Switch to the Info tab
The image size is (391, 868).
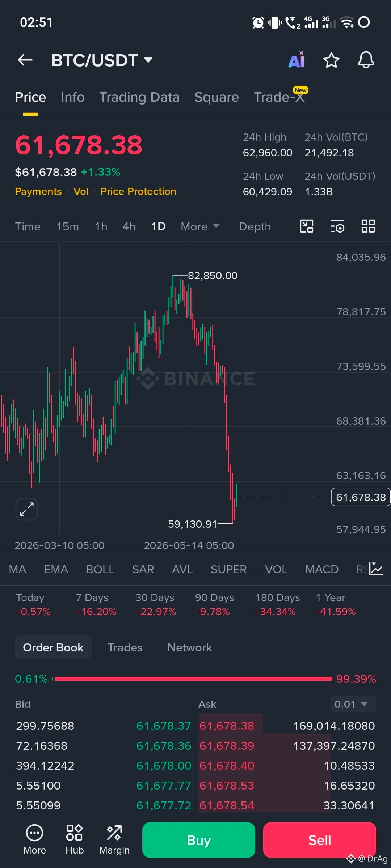pyautogui.click(x=73, y=97)
